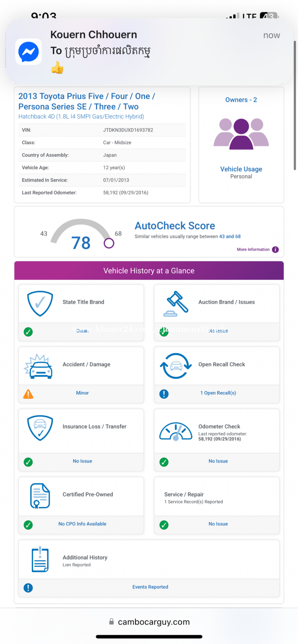
Task: Click the AutoCheck Score heading
Action: (x=175, y=225)
